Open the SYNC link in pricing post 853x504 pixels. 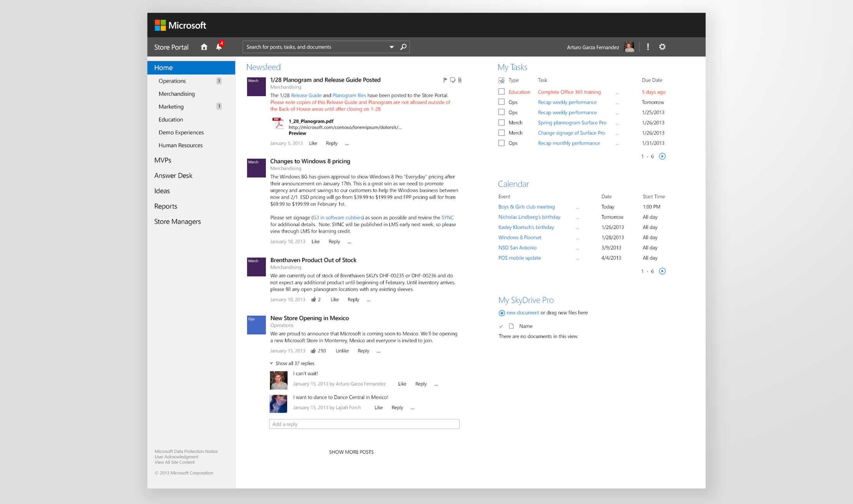[447, 217]
